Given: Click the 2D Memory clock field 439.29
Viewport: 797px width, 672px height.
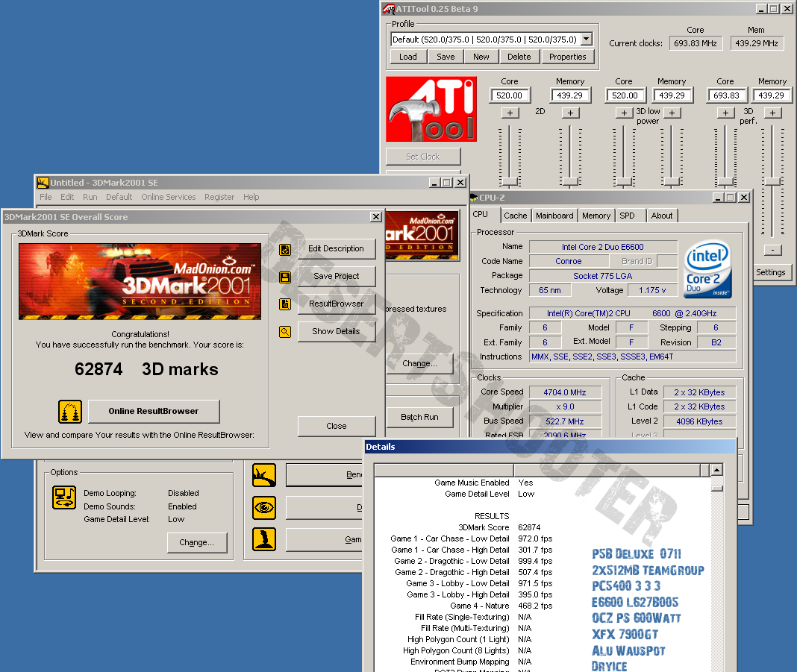Looking at the screenshot, I should click(570, 95).
